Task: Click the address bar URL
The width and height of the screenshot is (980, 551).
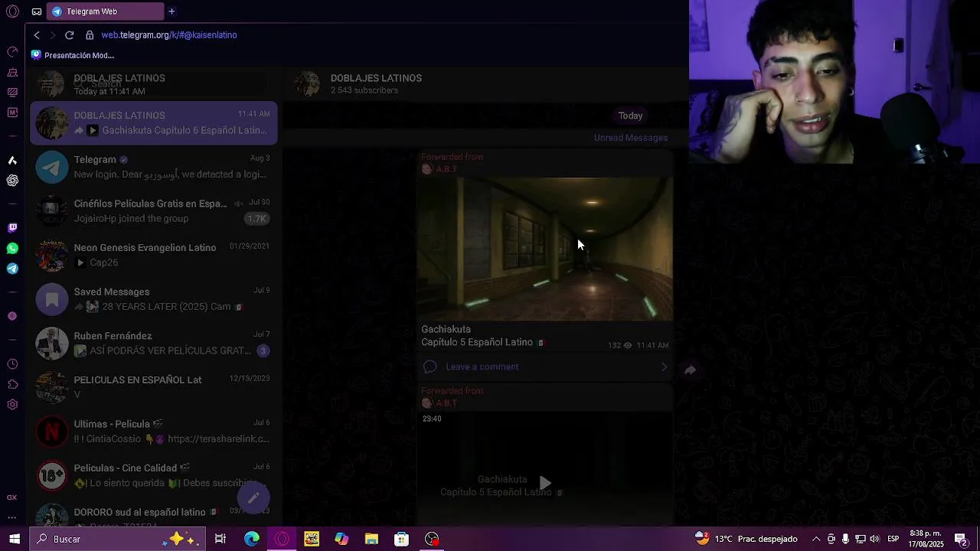Action: [169, 35]
